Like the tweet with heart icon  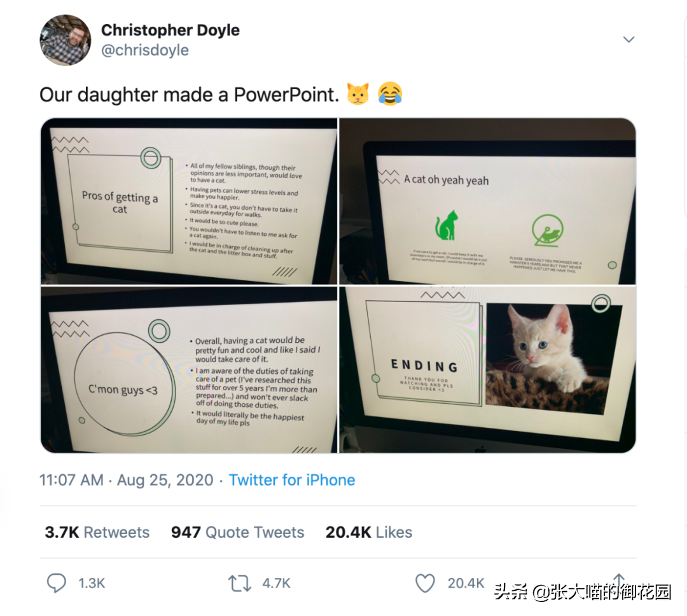coord(425,583)
